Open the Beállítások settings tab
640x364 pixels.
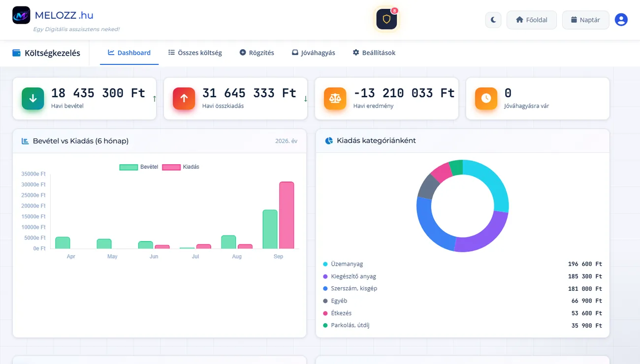point(374,53)
